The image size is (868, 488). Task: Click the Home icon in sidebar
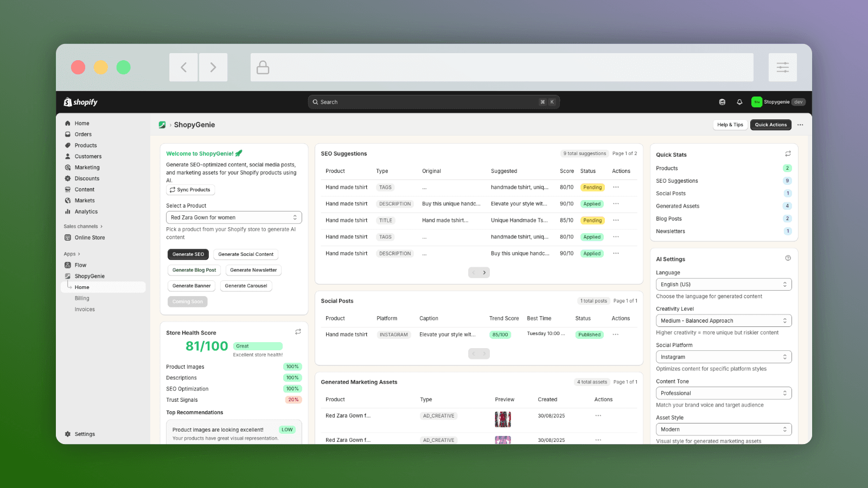tap(68, 123)
